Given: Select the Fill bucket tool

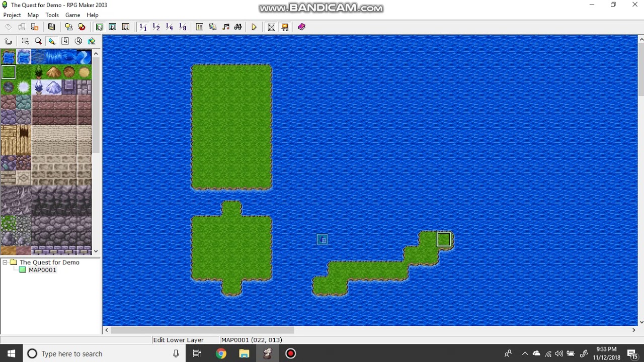Looking at the screenshot, I should pos(92,41).
